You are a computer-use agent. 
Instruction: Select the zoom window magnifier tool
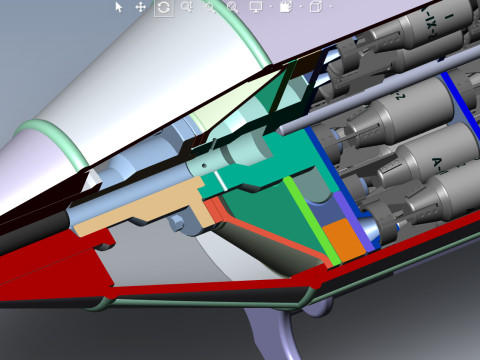tap(210, 7)
